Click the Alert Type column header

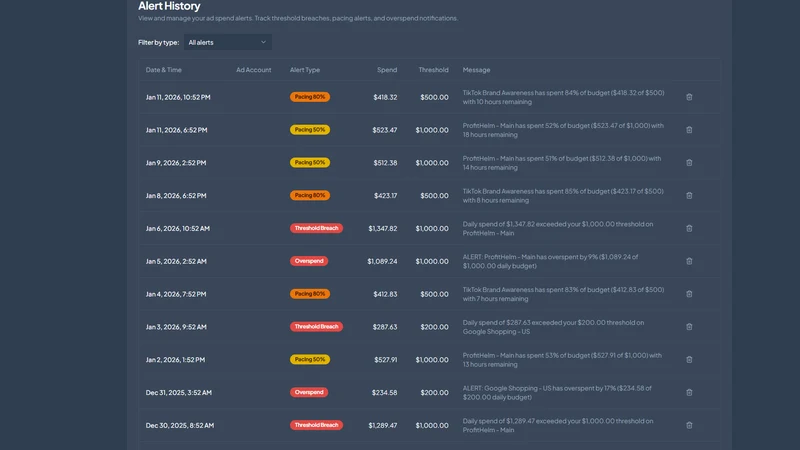pyautogui.click(x=305, y=70)
